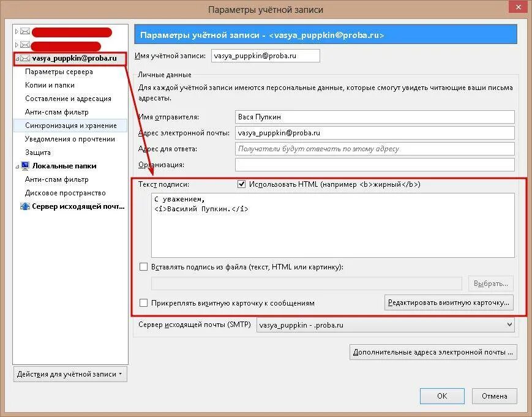
Task: Open 'Действия для учётной записи' dropdown
Action: (70, 374)
